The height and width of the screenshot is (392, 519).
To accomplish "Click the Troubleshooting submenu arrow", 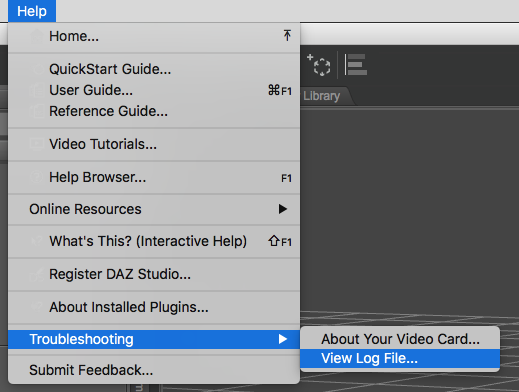I will click(x=283, y=339).
